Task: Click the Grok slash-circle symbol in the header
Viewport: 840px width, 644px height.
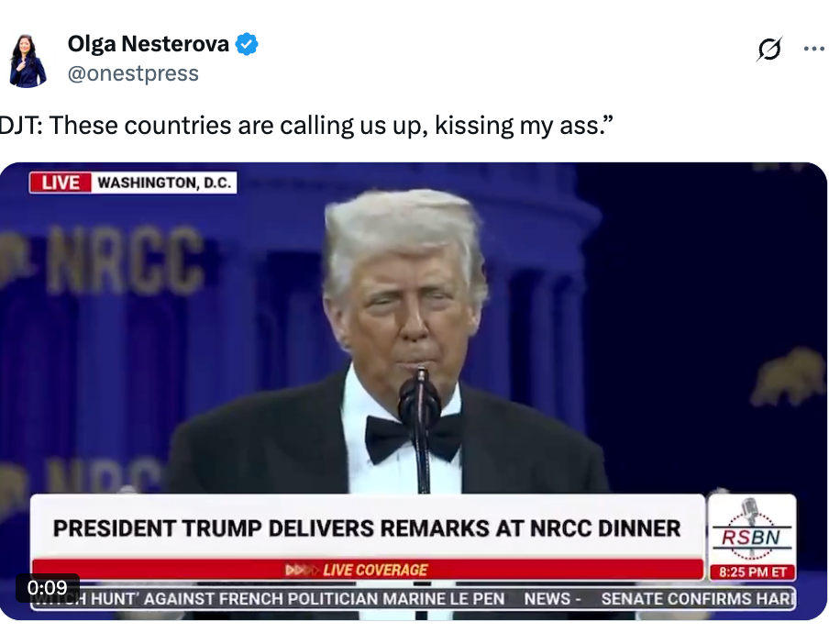Action: pos(770,49)
